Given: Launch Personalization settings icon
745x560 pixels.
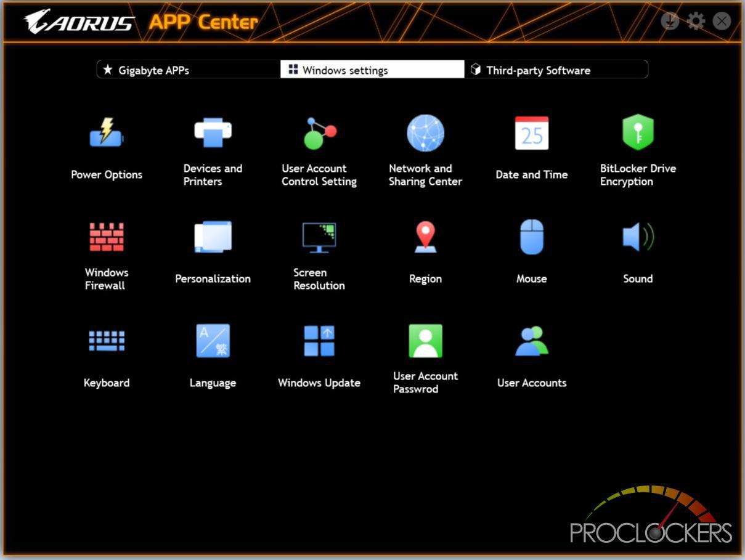Looking at the screenshot, I should pyautogui.click(x=213, y=237).
